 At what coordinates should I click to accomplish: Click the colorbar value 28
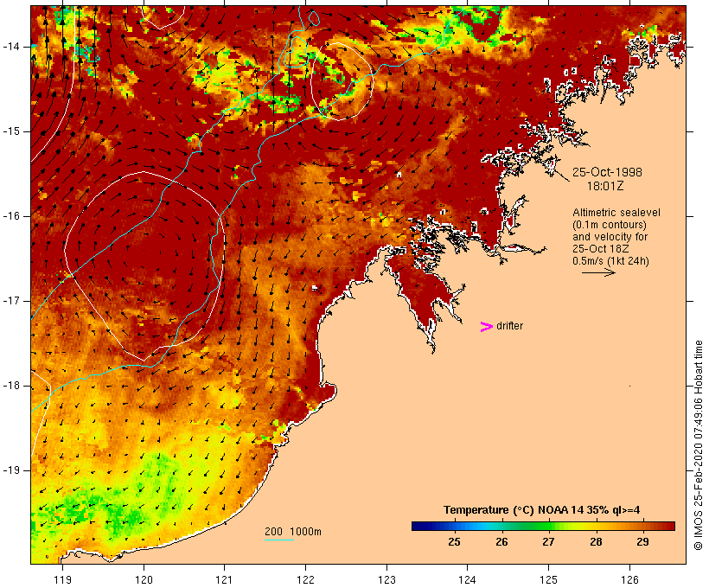(x=596, y=542)
